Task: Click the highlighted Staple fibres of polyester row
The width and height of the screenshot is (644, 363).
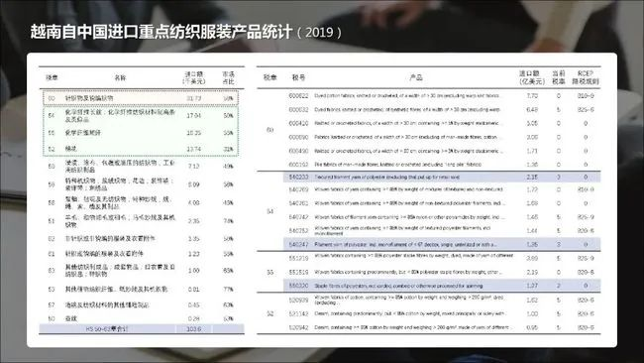Action: 442,286
